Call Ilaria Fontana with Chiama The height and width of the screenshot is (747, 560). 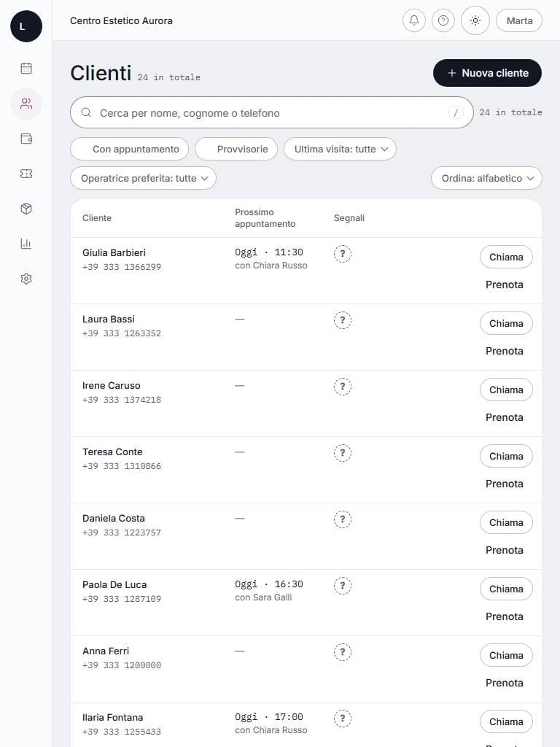coord(506,721)
